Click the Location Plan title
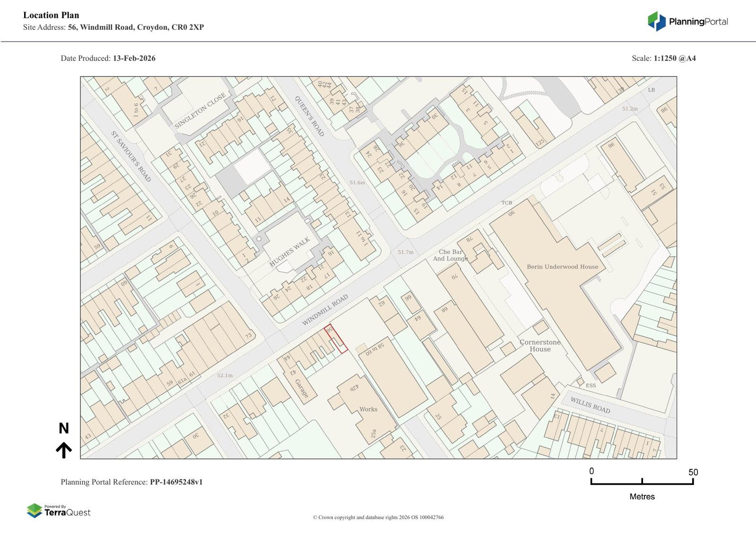Screen dimensions: 756x535 51,15
